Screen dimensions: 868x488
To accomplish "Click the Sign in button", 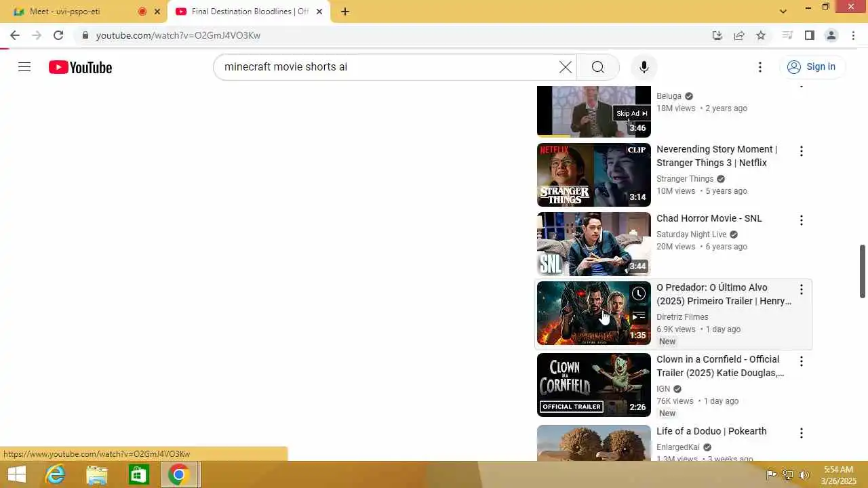I will click(x=812, y=67).
